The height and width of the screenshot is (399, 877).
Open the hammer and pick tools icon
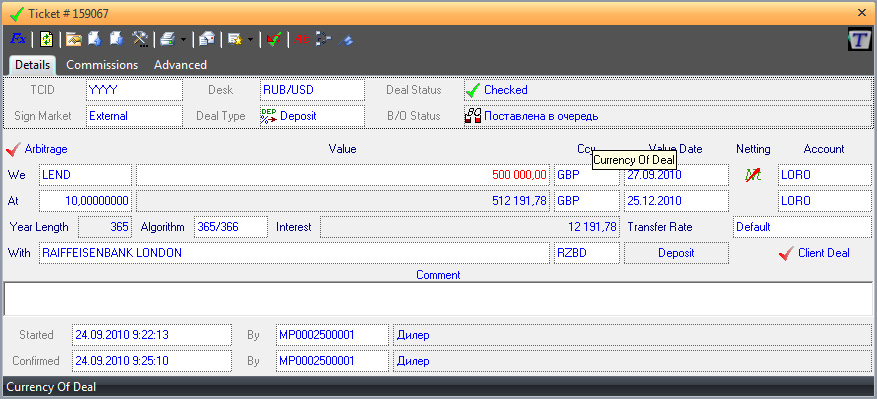click(x=139, y=39)
